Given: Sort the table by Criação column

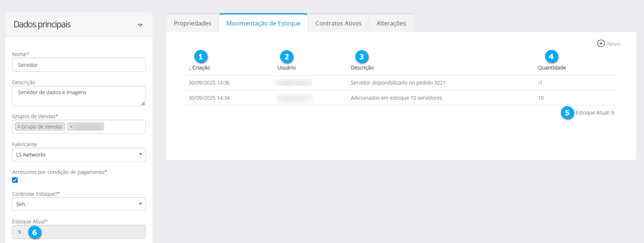Looking at the screenshot, I should [x=201, y=68].
